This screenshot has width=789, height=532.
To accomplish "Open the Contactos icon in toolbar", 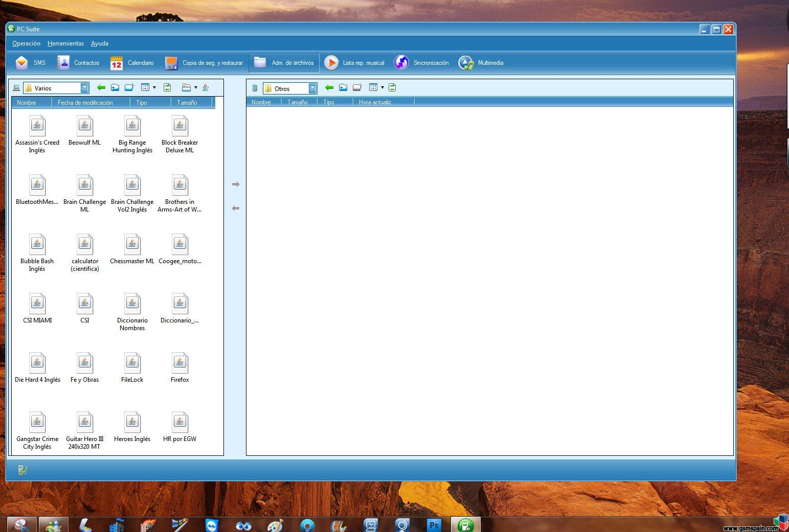I will tap(63, 63).
